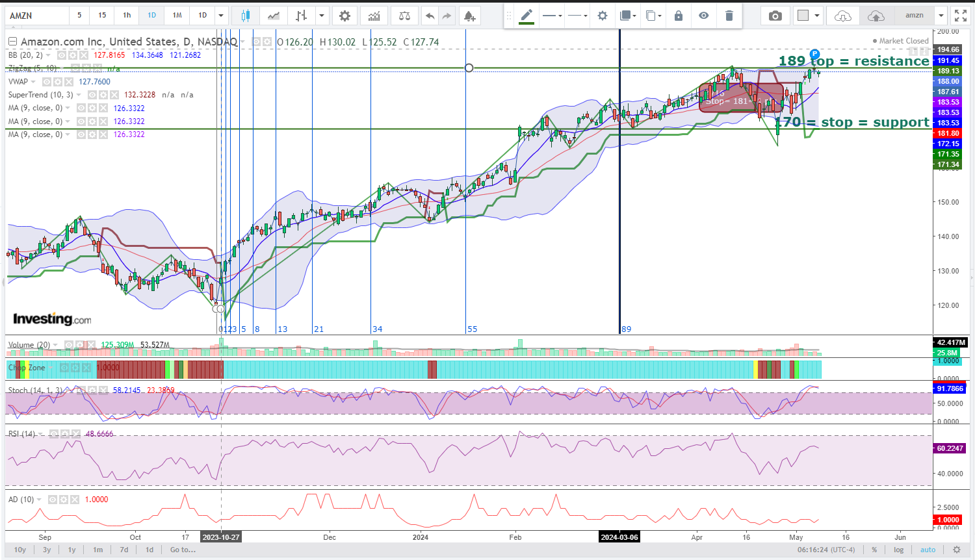Save chart layout to cloud
This screenshot has width=975, height=560.
click(x=876, y=16)
